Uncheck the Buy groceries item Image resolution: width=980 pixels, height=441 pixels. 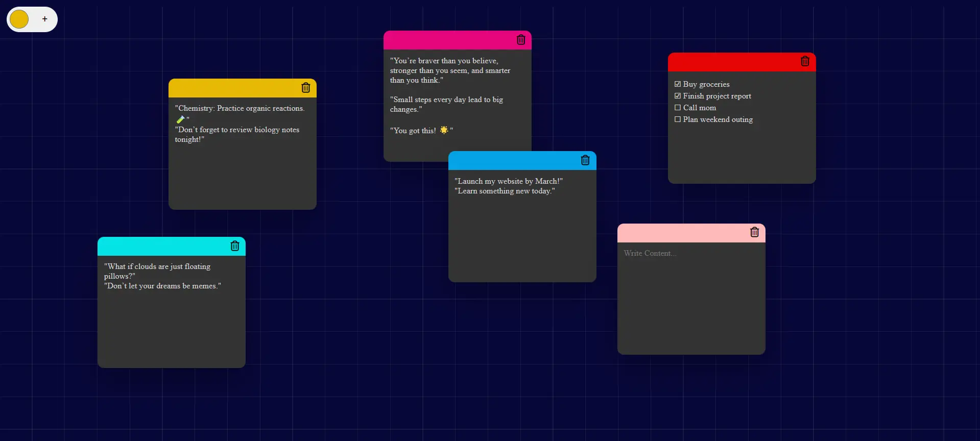click(678, 84)
